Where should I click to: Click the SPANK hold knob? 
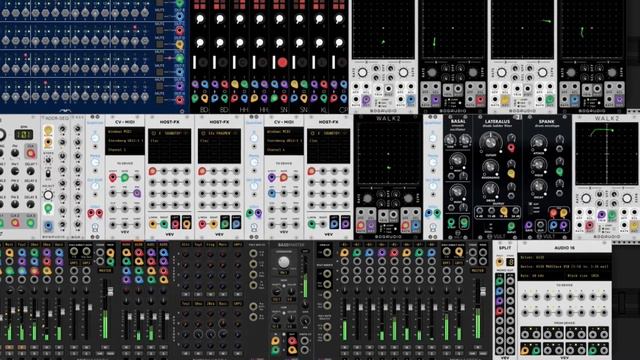point(539,164)
